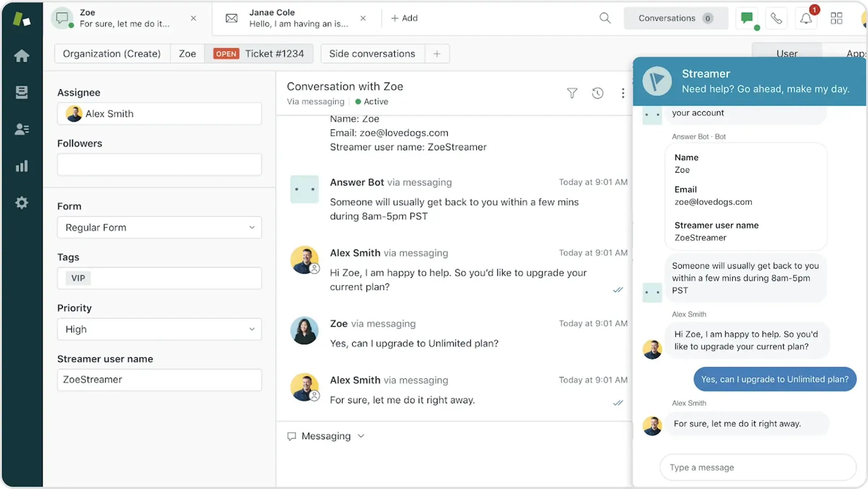
Task: Click read-receipt checkmarks on last Alex message
Action: click(618, 403)
